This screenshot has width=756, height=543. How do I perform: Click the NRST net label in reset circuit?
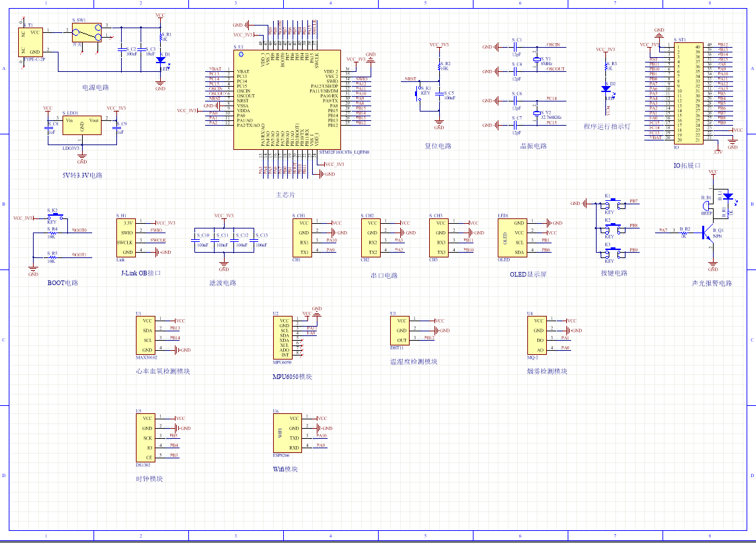tap(410, 79)
